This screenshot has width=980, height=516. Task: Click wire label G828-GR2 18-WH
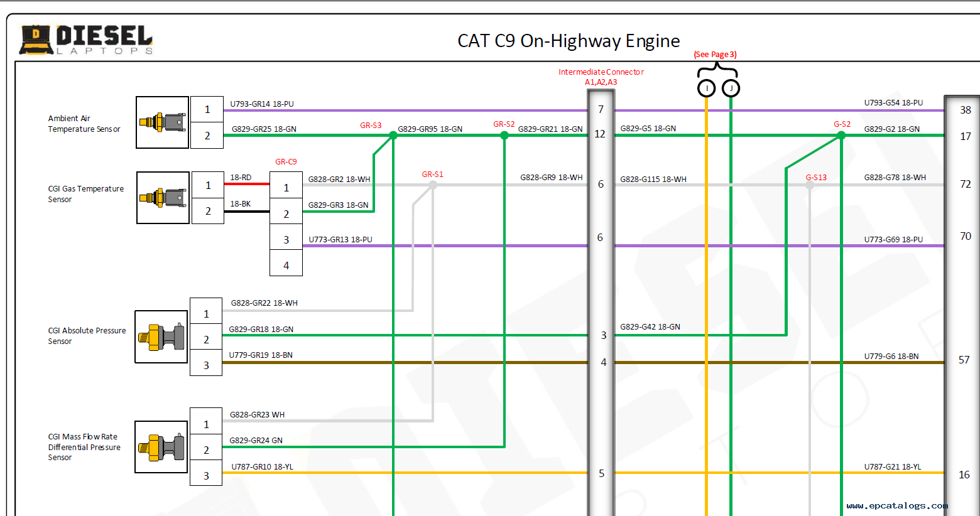pos(339,180)
